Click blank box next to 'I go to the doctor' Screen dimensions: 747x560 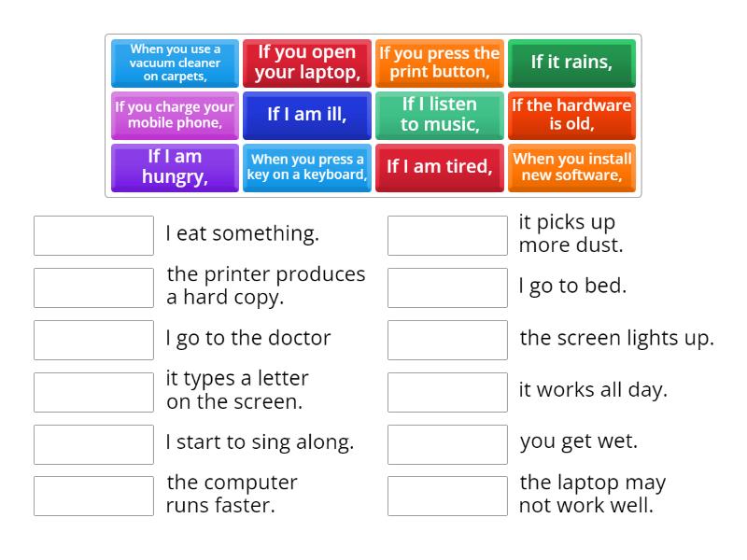pyautogui.click(x=93, y=340)
